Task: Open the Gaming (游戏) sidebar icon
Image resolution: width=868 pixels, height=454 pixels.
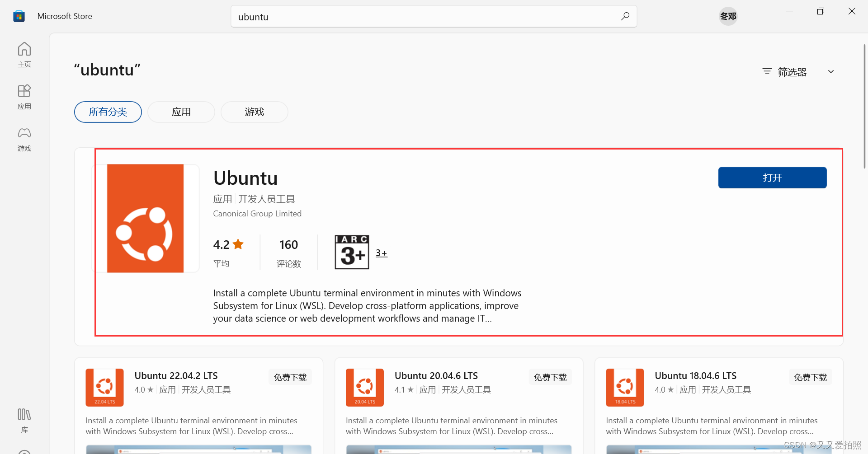Action: [x=24, y=139]
